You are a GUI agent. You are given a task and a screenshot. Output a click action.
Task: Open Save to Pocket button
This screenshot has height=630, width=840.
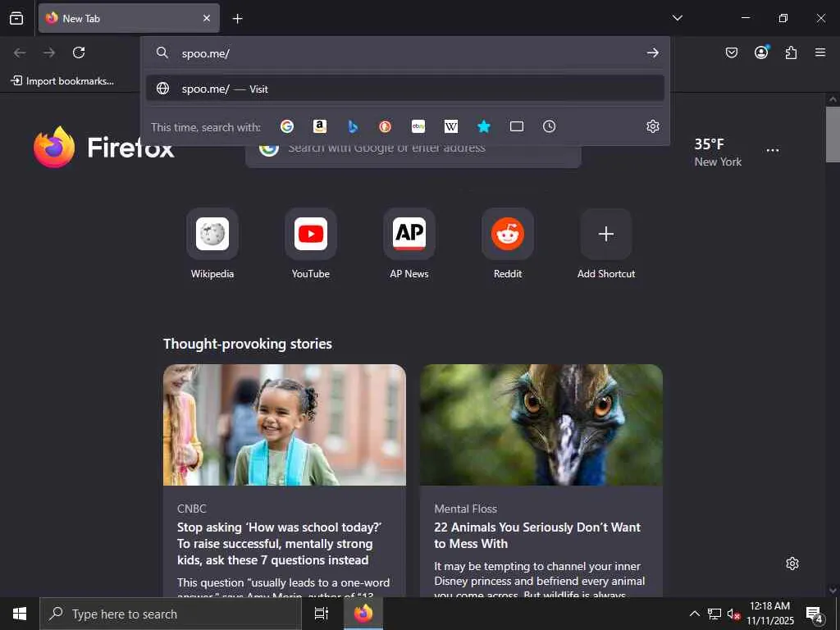pyautogui.click(x=731, y=52)
